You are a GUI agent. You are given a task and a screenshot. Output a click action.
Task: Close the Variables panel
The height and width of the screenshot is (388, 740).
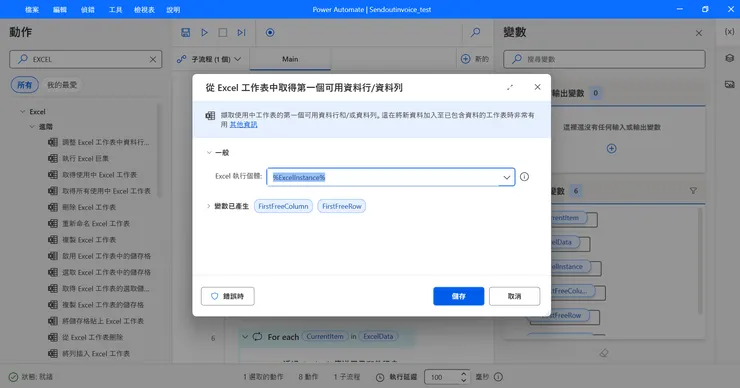point(699,33)
